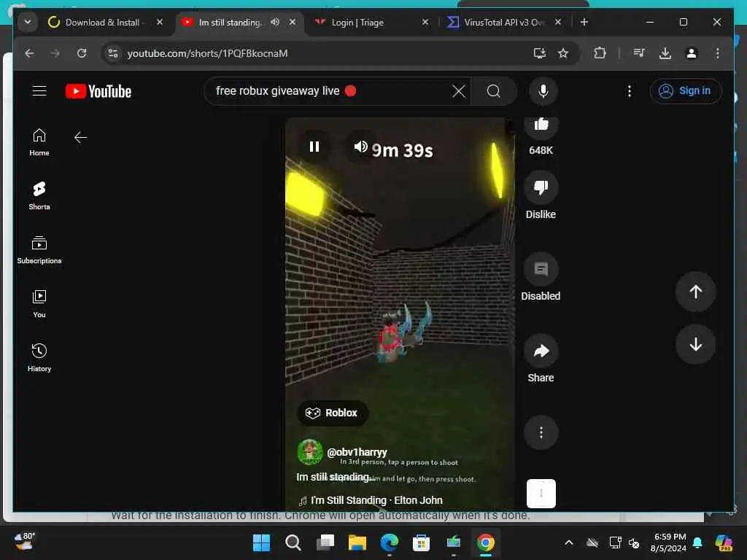Like the Short with 648K likes
The image size is (747, 560).
pos(541,125)
